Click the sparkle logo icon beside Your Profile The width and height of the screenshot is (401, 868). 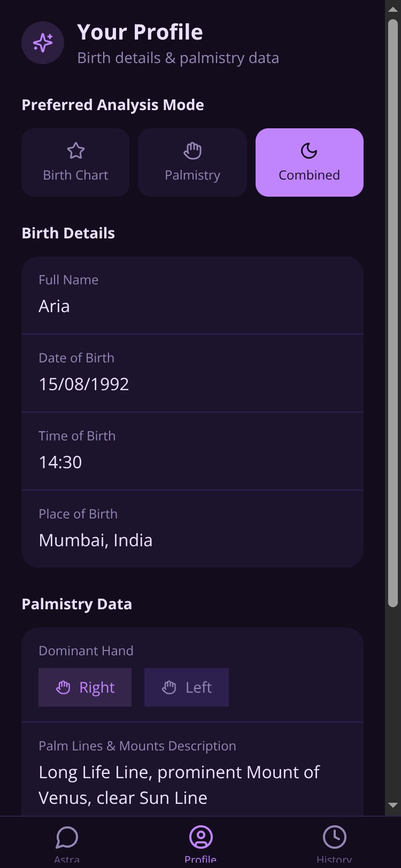[43, 43]
